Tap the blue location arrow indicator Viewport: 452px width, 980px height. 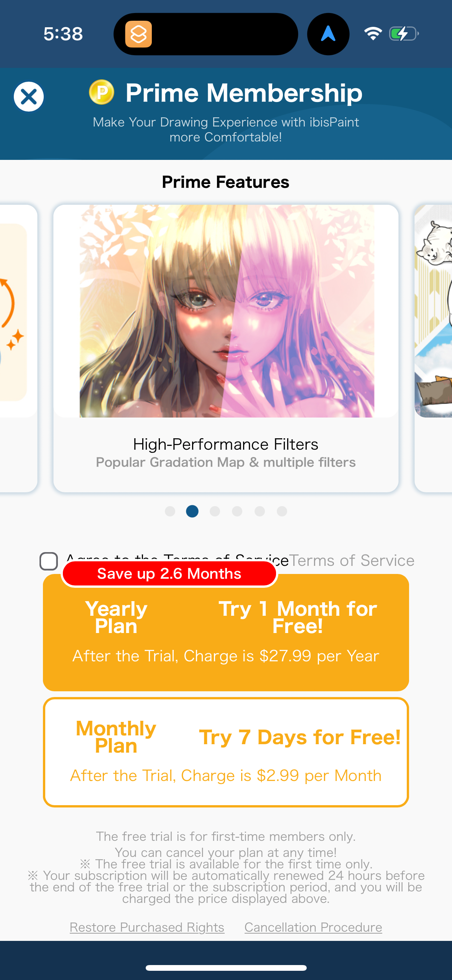[x=328, y=34]
